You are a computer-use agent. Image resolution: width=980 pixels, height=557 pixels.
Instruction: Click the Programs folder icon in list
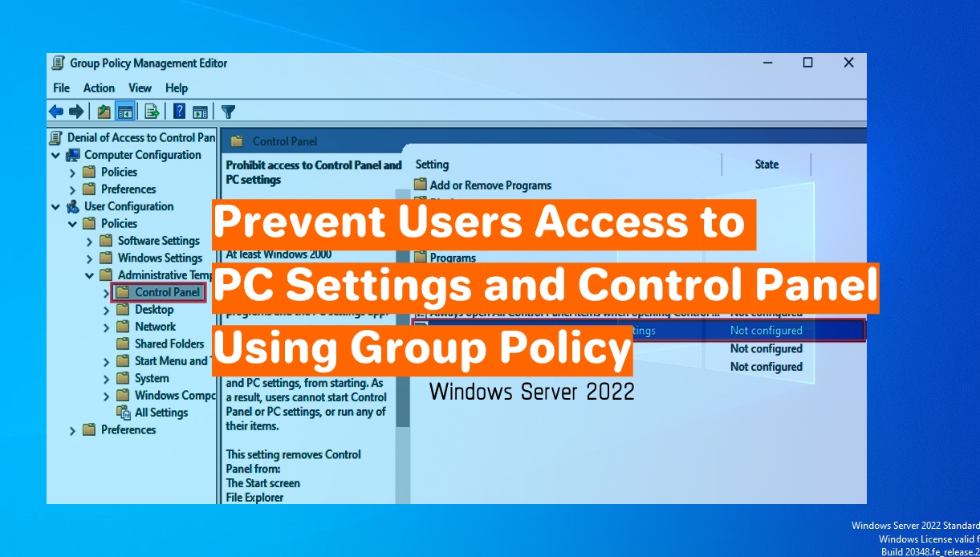pos(421,258)
